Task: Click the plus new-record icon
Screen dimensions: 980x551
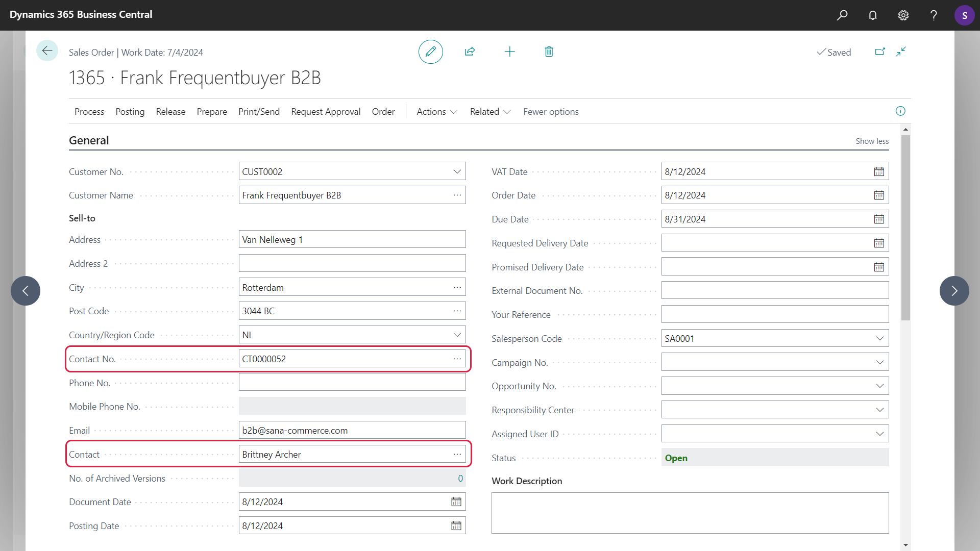Action: (509, 52)
